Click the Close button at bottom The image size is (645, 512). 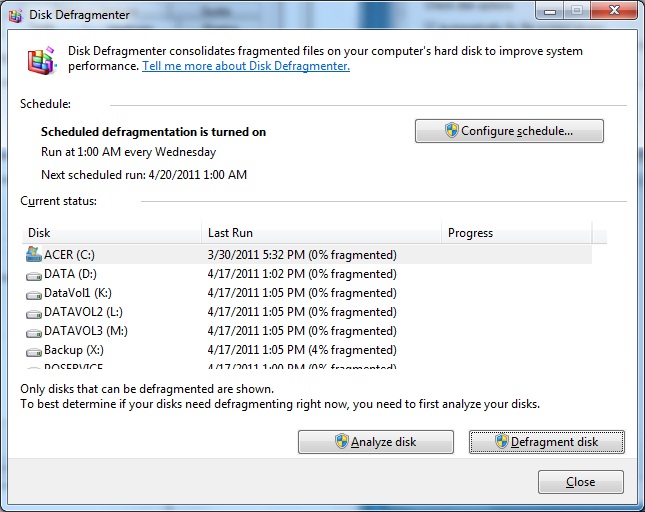[x=580, y=482]
